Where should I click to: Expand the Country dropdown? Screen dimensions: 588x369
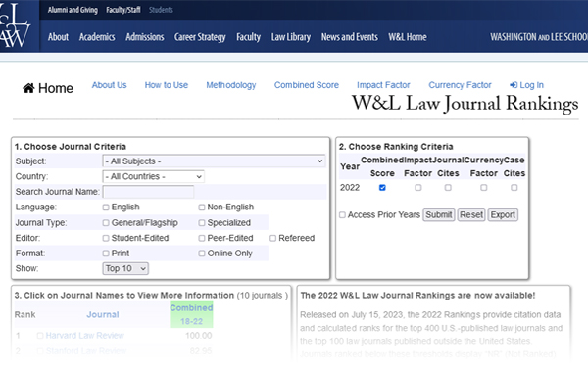(154, 176)
